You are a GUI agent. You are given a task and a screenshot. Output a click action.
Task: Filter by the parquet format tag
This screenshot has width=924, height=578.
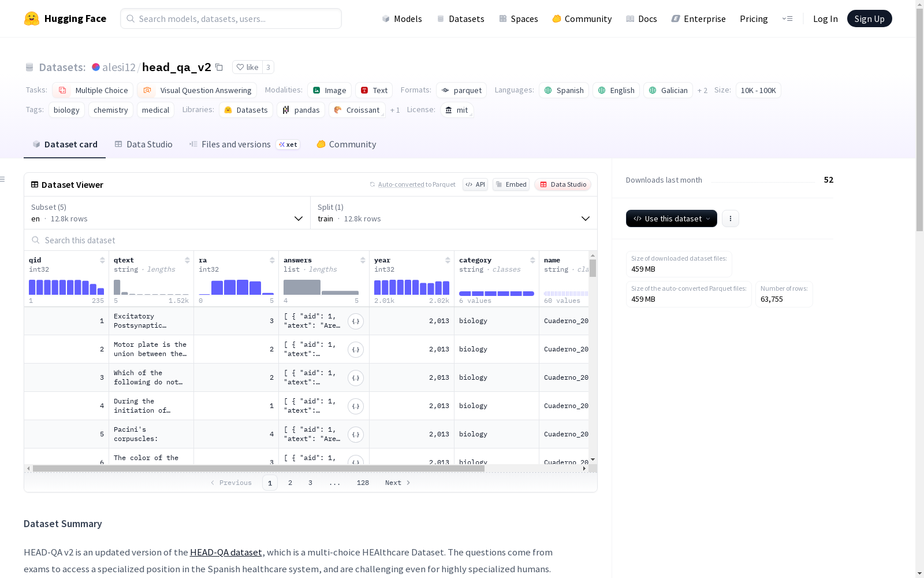(461, 90)
